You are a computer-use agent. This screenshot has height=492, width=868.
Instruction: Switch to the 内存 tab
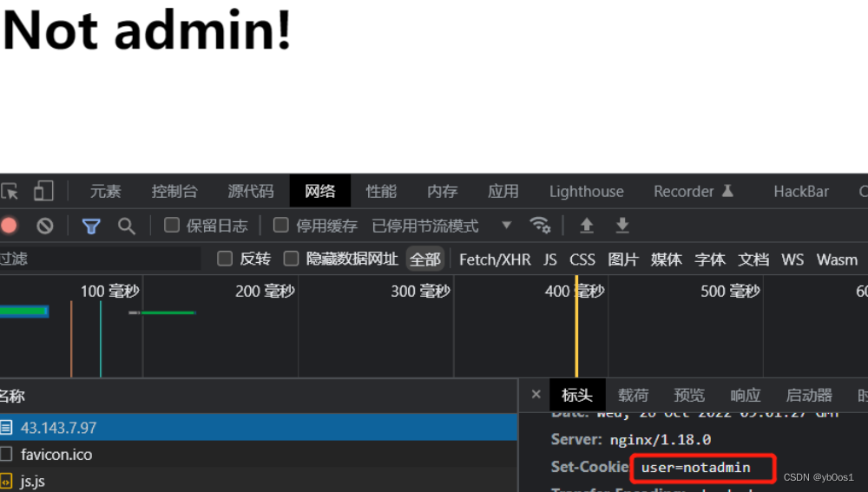tap(442, 192)
